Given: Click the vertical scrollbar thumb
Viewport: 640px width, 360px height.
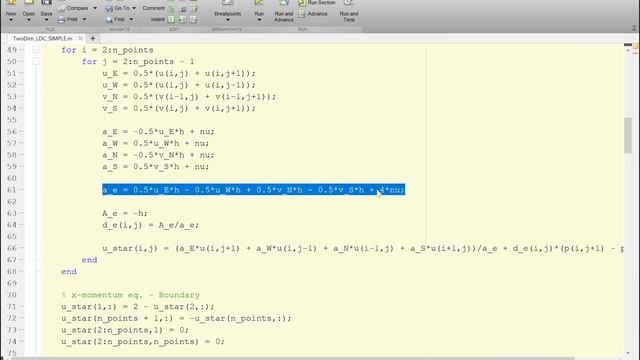Looking at the screenshot, I should [x=628, y=135].
